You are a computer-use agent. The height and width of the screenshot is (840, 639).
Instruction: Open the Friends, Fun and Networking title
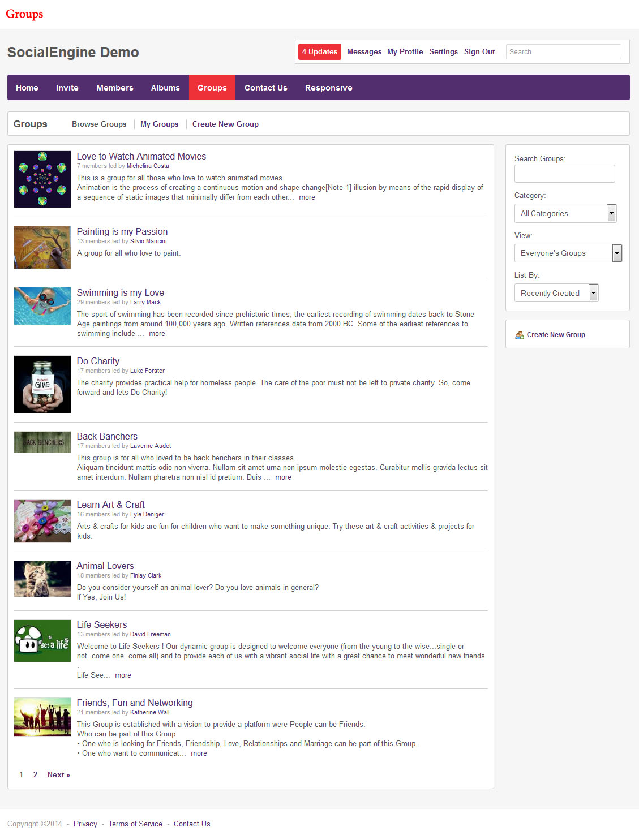click(x=135, y=703)
